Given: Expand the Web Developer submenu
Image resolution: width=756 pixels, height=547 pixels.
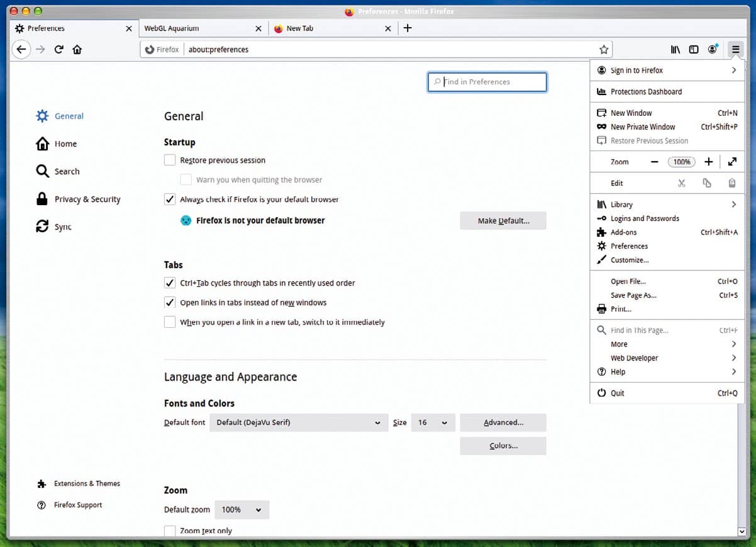Looking at the screenshot, I should pyautogui.click(x=667, y=358).
